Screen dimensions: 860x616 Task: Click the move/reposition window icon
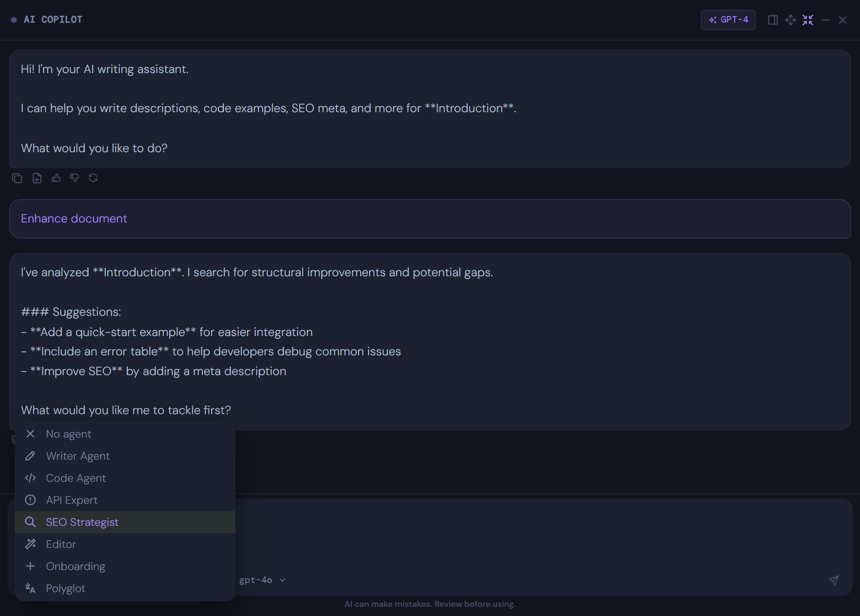click(791, 20)
